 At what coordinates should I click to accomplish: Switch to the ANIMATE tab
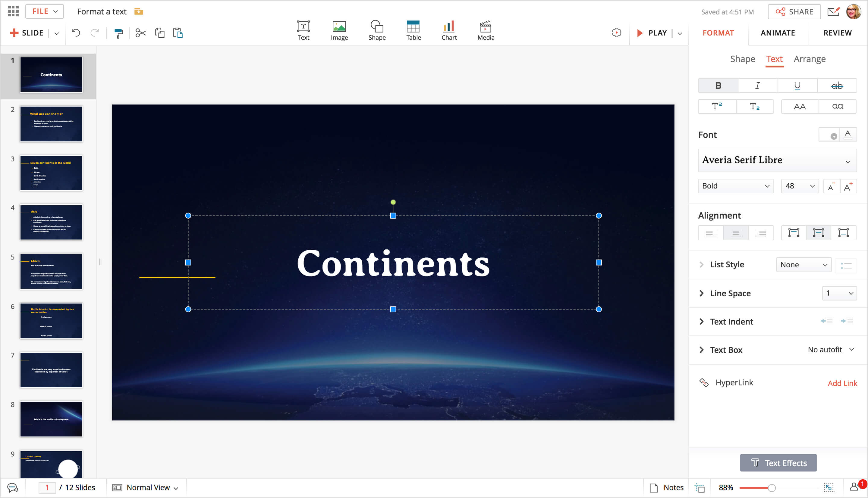[778, 33]
